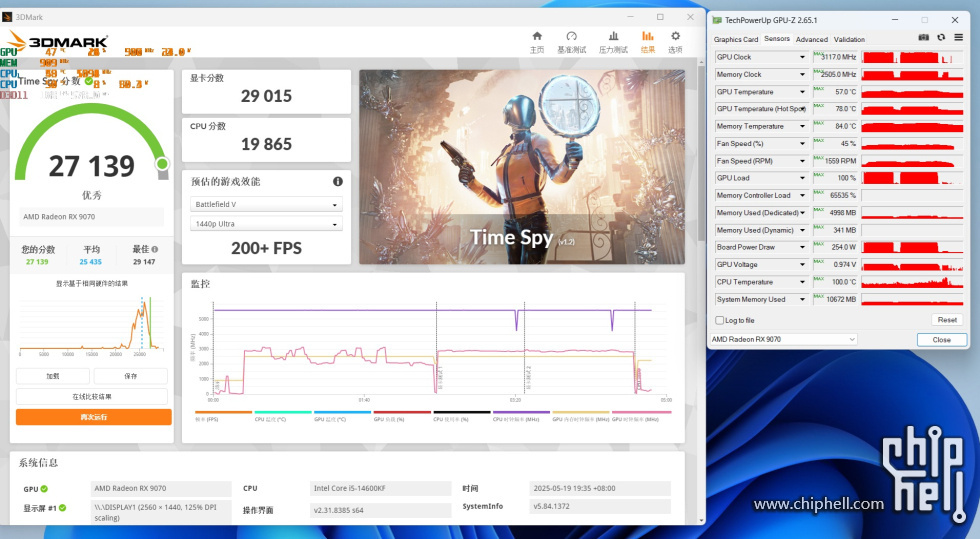The height and width of the screenshot is (539, 980).
Task: Click CPU Temperature value 100.0 °C
Action: [x=844, y=282]
